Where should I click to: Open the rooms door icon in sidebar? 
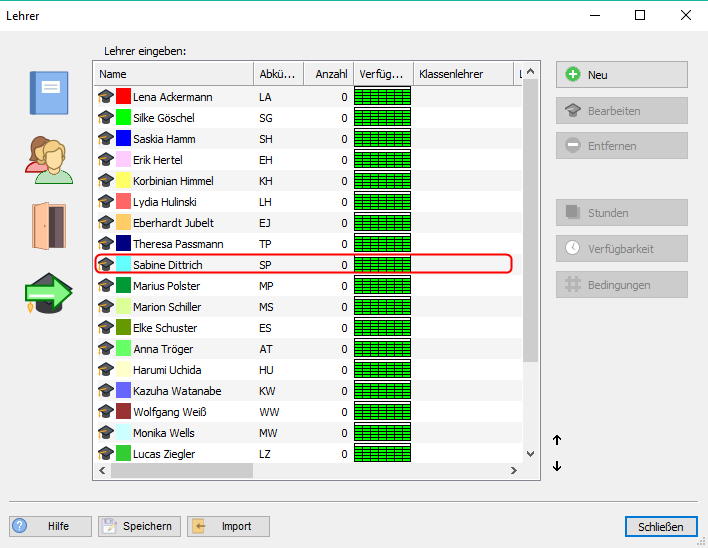tap(49, 226)
